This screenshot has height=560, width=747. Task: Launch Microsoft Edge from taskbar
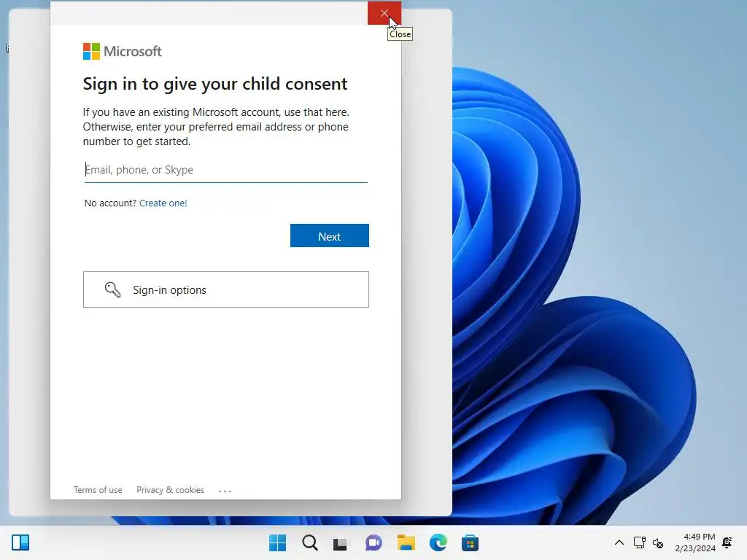click(x=438, y=542)
